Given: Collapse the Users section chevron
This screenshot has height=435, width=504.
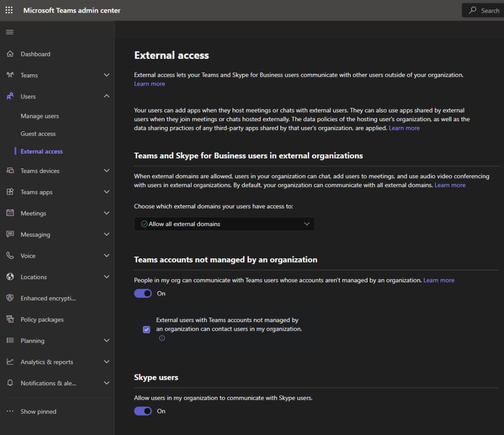Looking at the screenshot, I should [x=107, y=96].
